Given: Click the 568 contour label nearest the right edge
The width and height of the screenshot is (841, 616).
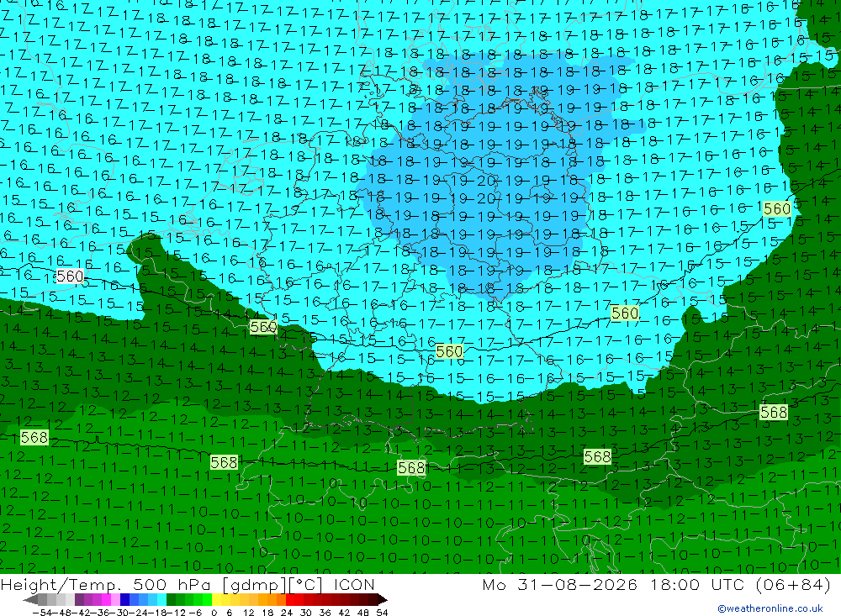Looking at the screenshot, I should (774, 413).
